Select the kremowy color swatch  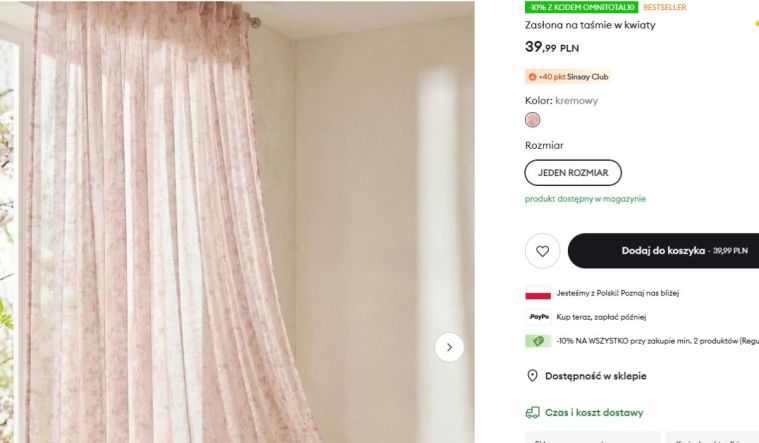(x=532, y=120)
